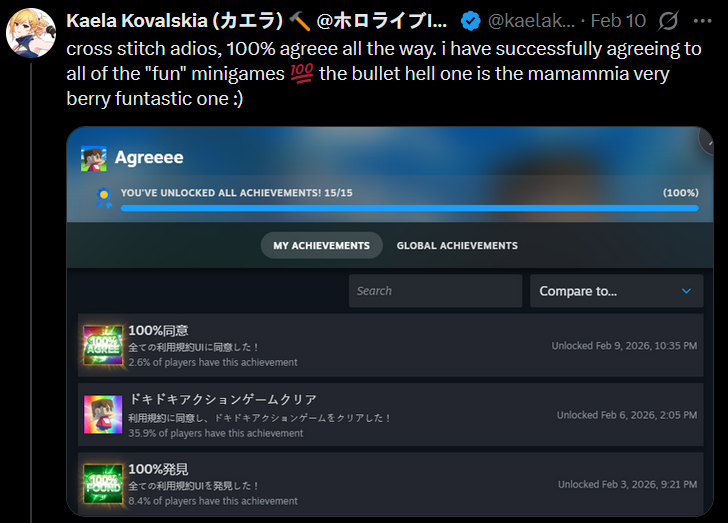Click the blue achievement progress bar
This screenshot has width=728, height=523.
pyautogui.click(x=410, y=209)
